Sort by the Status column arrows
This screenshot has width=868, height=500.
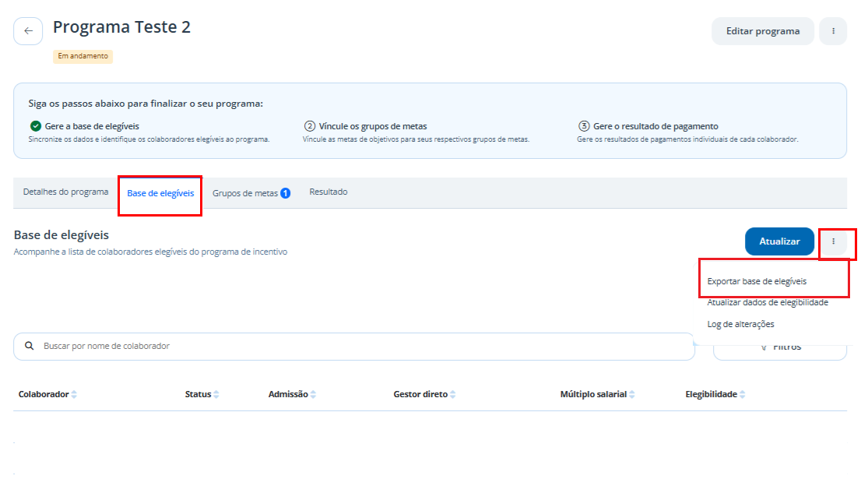[216, 394]
